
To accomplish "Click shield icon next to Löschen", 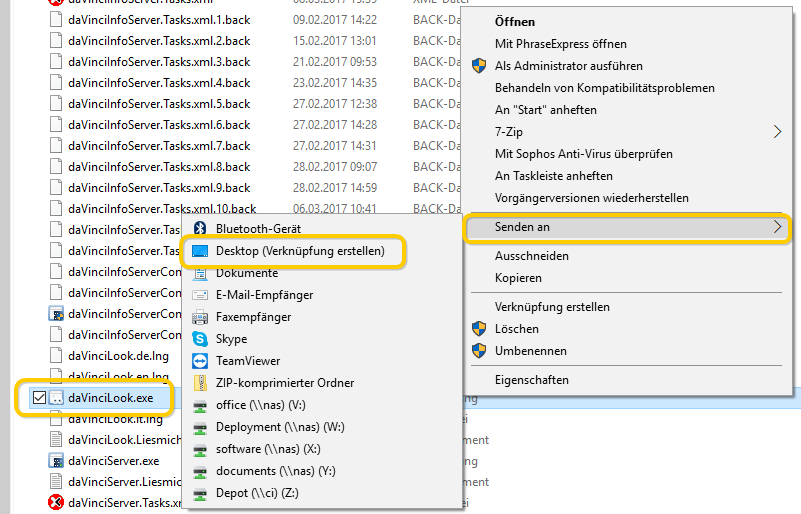I will 479,329.
